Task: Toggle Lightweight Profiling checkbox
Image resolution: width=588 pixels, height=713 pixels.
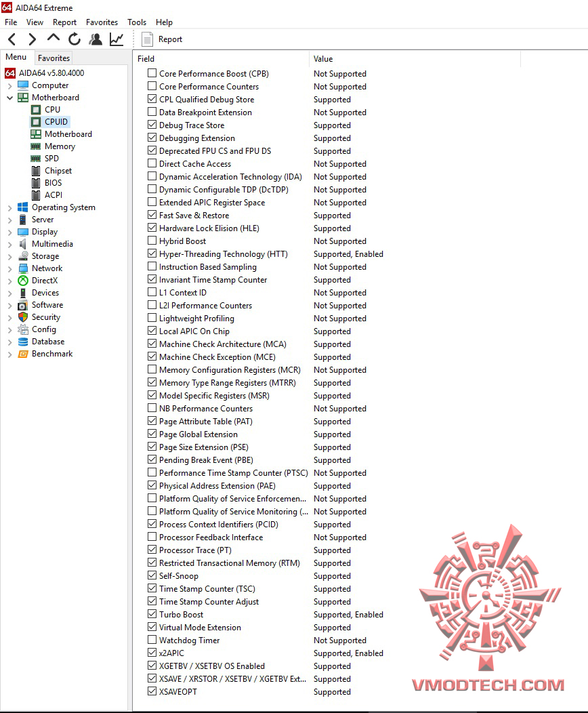Action: (x=152, y=318)
